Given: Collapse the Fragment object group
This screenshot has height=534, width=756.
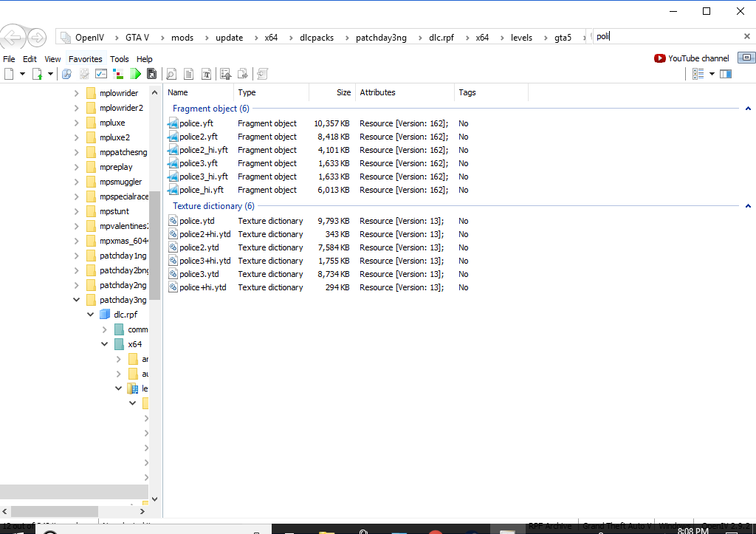Looking at the screenshot, I should coord(747,109).
